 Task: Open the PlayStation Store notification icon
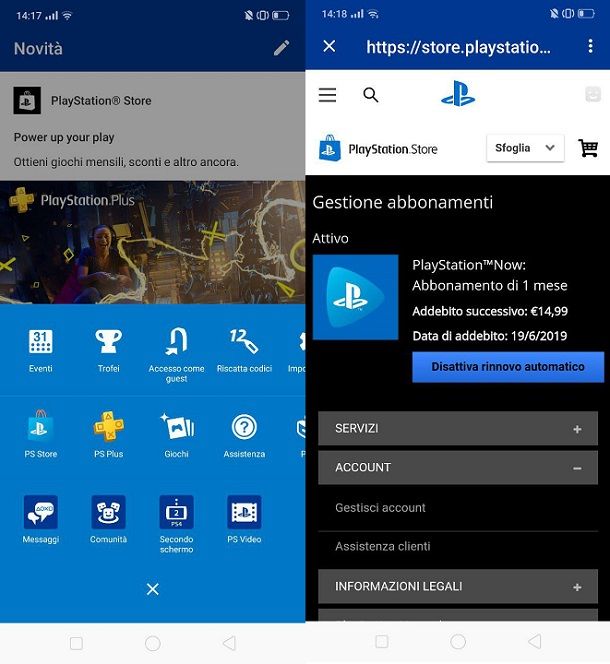pos(27,100)
